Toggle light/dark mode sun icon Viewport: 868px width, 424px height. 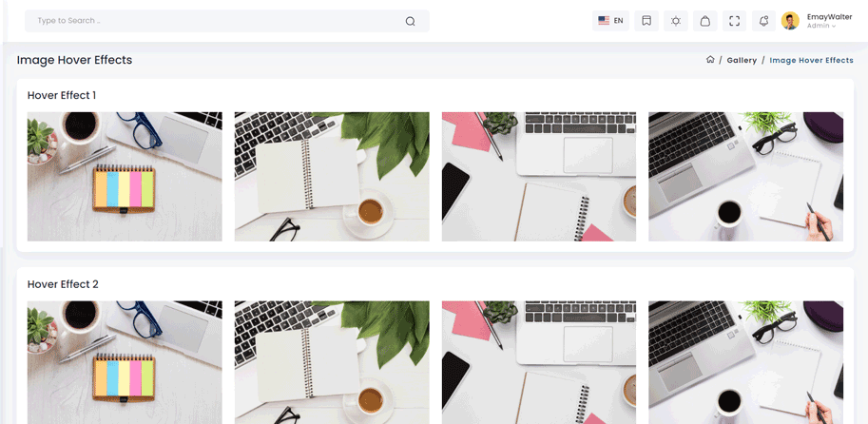point(675,21)
